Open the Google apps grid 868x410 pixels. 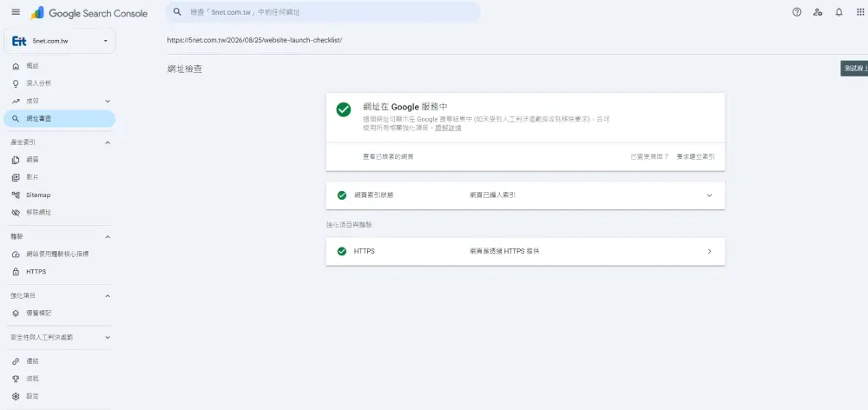(x=860, y=12)
